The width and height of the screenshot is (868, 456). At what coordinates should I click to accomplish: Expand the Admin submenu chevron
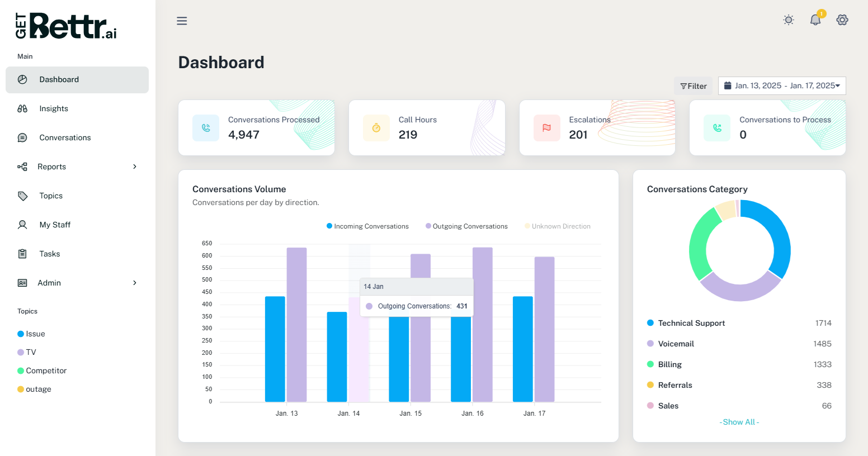(x=135, y=283)
